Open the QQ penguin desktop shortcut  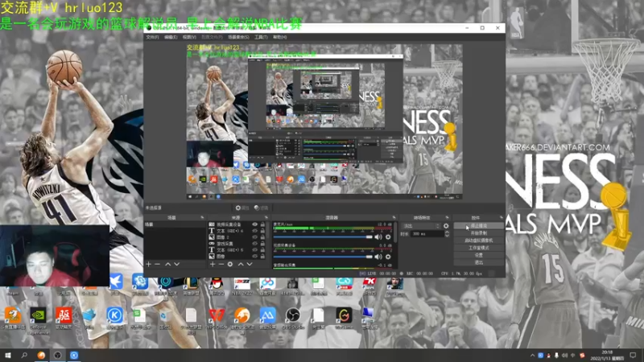coord(217,283)
